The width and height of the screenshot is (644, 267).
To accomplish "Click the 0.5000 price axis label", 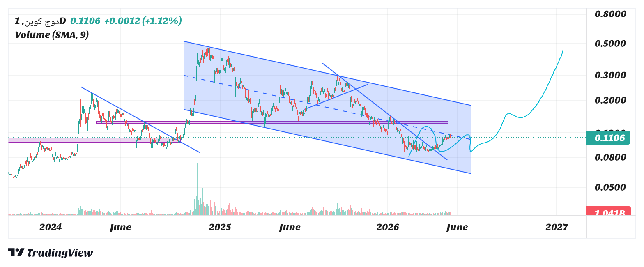I will pyautogui.click(x=611, y=44).
